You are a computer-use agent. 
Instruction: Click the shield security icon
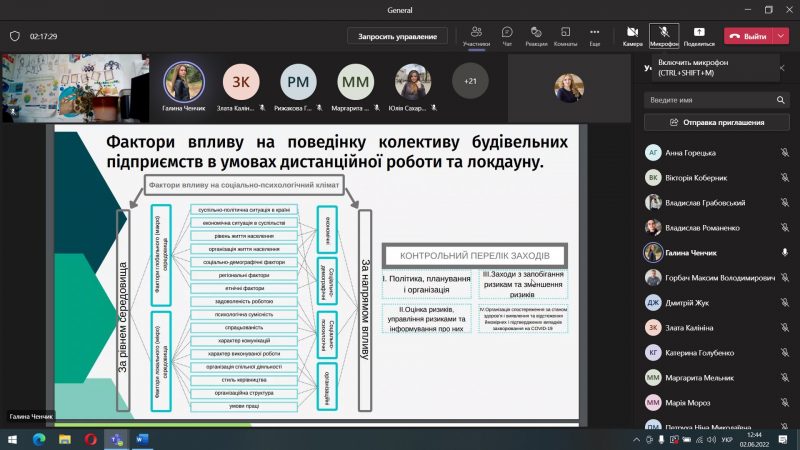click(x=14, y=36)
